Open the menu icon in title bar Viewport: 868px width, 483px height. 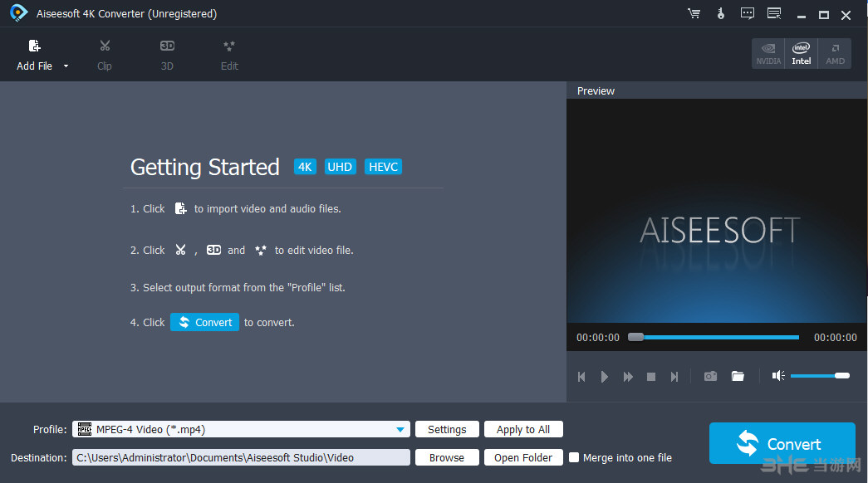click(x=773, y=13)
